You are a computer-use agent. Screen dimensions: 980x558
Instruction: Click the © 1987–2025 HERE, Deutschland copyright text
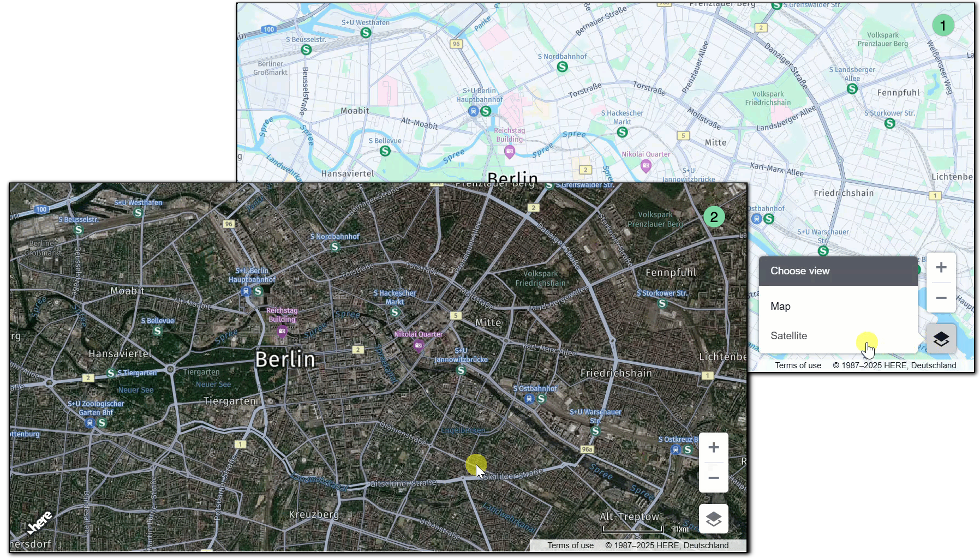(666, 545)
